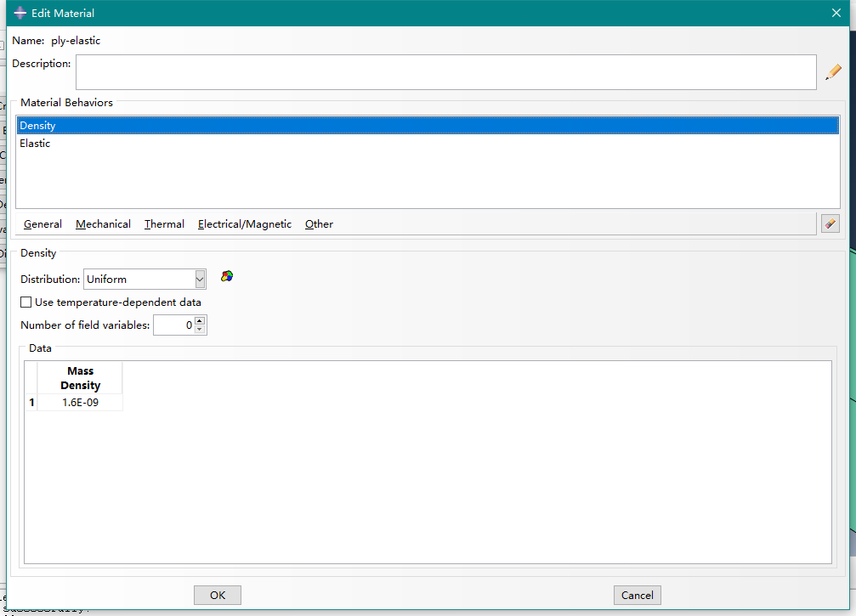Open the Other menu
The height and width of the screenshot is (616, 856).
[319, 224]
